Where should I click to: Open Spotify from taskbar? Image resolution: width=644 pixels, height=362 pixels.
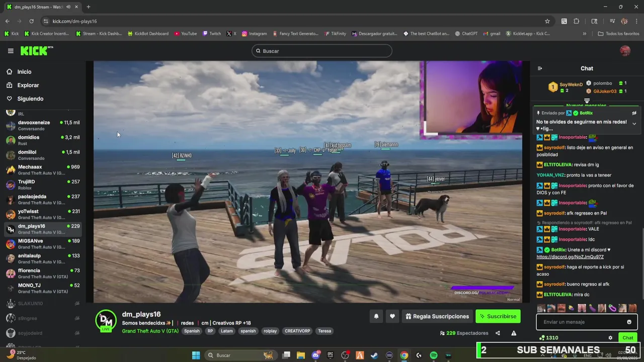pyautogui.click(x=434, y=355)
